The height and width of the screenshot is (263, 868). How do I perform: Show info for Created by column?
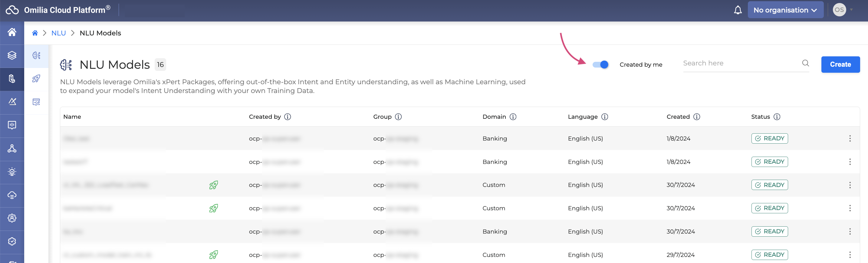288,117
